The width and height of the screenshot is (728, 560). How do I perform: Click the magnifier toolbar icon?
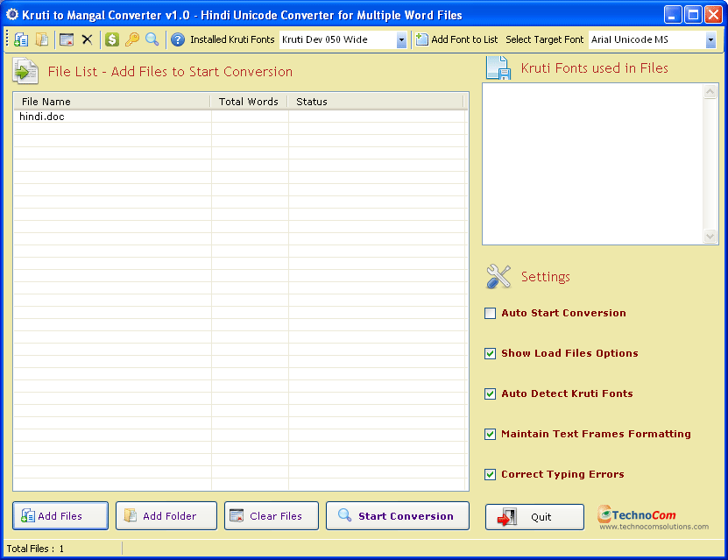(x=152, y=39)
